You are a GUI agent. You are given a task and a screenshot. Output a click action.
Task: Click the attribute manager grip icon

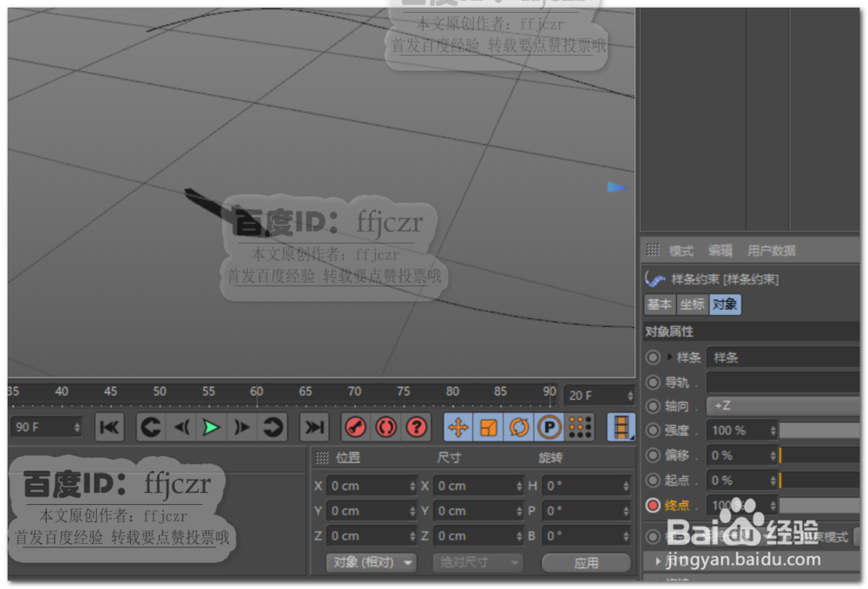(654, 250)
